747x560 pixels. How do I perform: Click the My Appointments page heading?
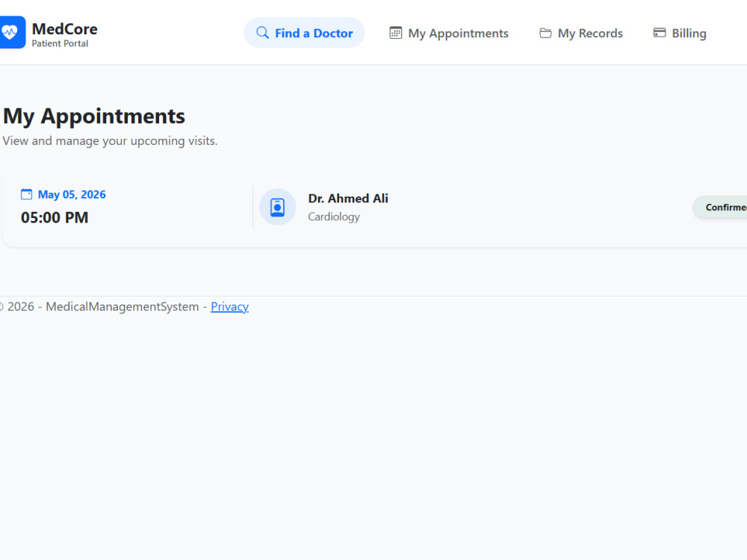[94, 116]
